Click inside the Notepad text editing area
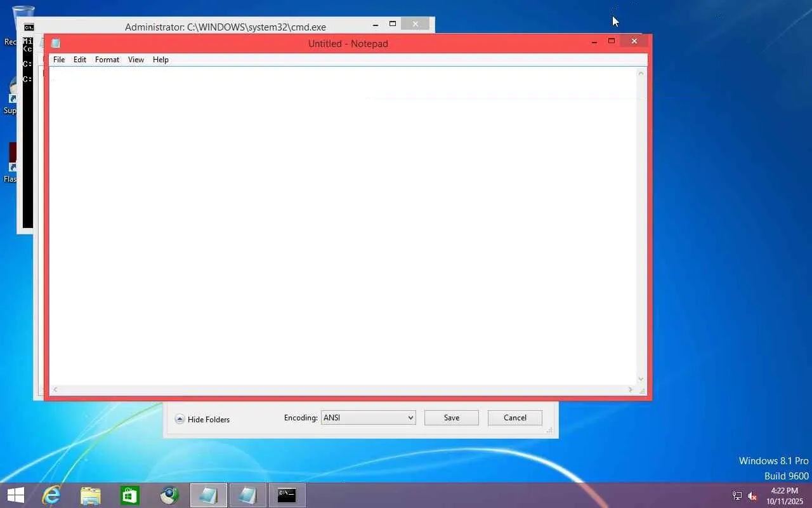The width and height of the screenshot is (812, 508). click(x=343, y=225)
